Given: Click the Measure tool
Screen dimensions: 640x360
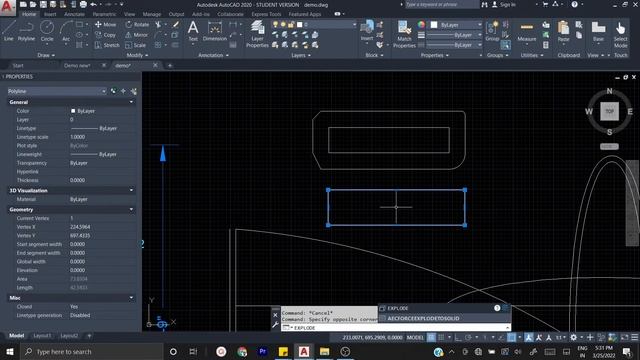Looking at the screenshot, I should [x=527, y=32].
